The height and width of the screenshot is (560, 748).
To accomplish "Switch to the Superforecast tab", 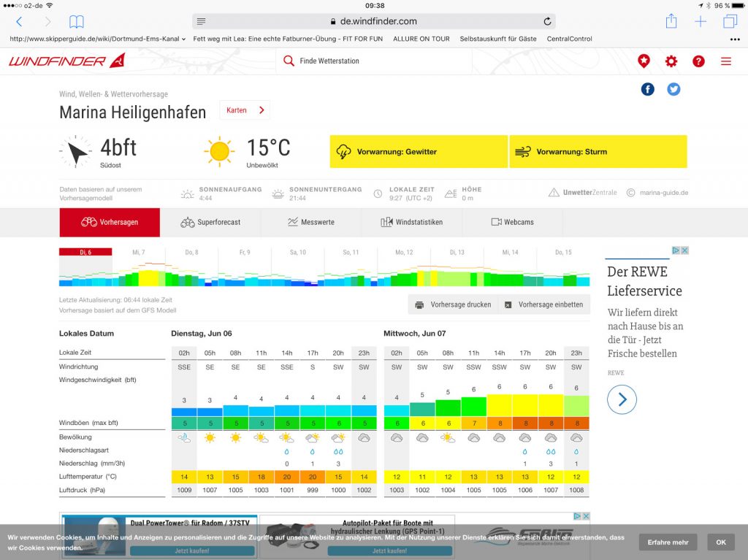I will (210, 222).
